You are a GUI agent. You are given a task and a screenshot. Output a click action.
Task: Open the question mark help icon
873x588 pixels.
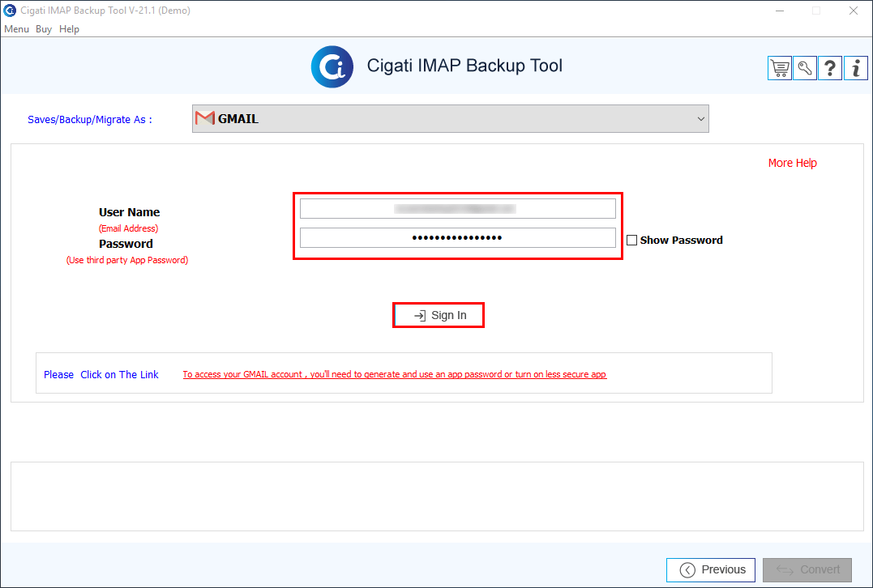click(830, 68)
